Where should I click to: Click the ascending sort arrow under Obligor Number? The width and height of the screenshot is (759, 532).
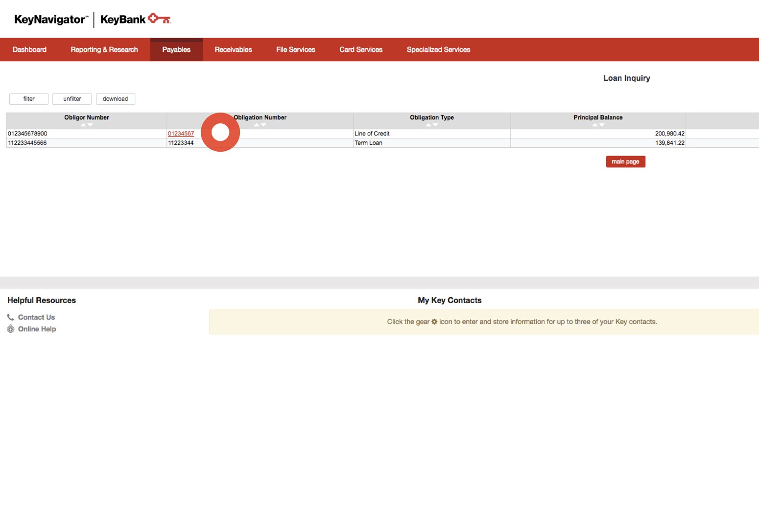(x=84, y=125)
